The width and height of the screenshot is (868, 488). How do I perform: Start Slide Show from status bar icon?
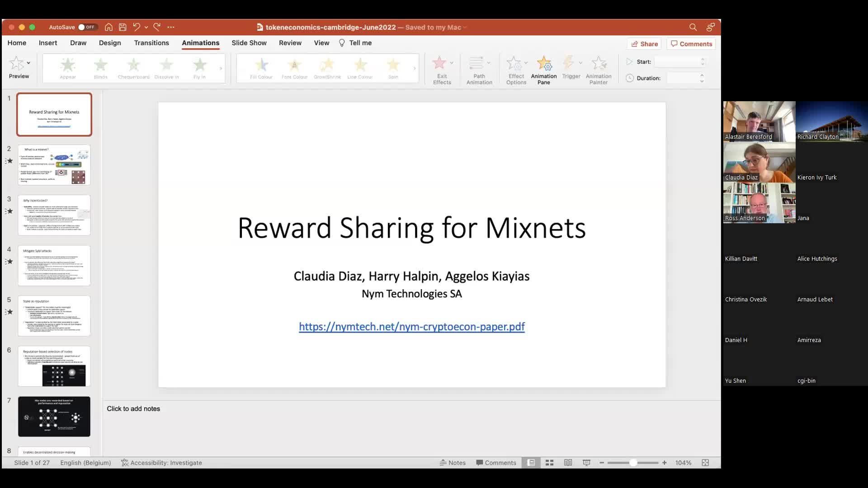point(586,463)
